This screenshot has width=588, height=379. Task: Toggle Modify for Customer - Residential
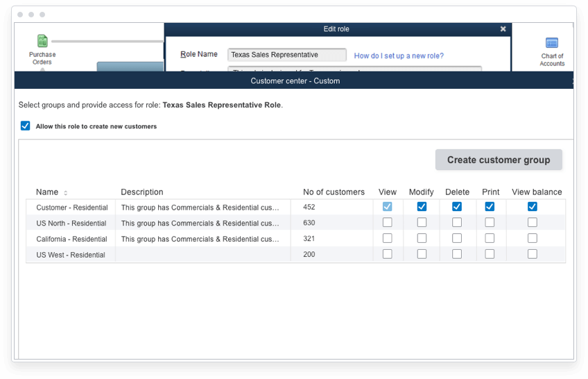coord(422,206)
